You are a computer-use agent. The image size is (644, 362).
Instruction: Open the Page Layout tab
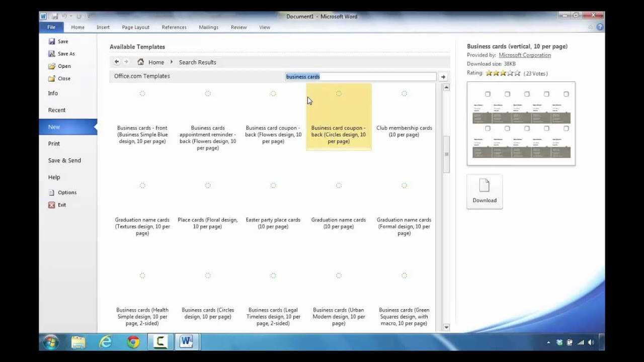(136, 27)
